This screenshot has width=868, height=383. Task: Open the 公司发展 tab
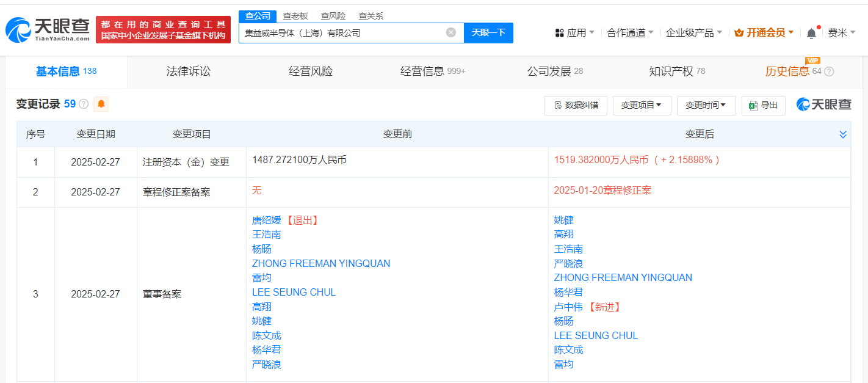click(555, 71)
